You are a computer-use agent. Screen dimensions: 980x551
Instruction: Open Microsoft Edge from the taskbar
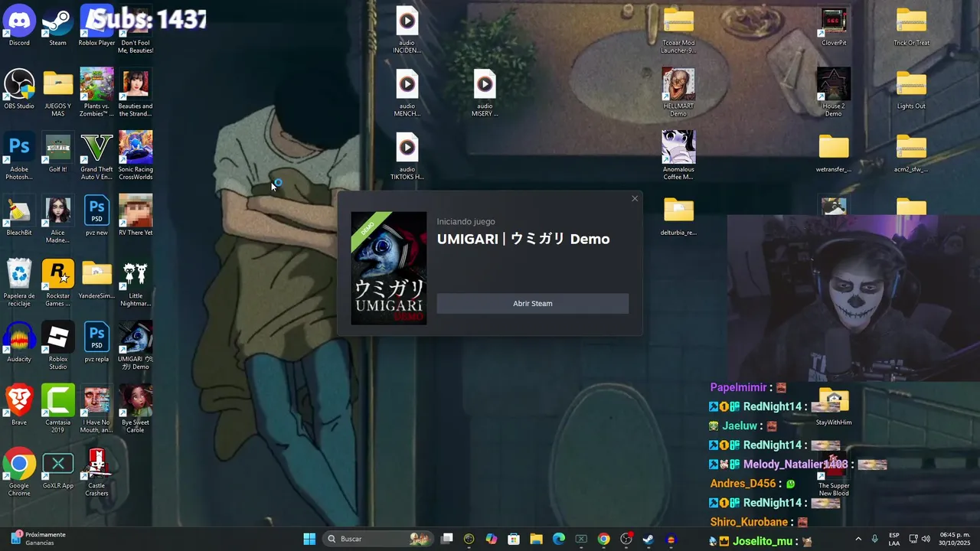coord(559,539)
